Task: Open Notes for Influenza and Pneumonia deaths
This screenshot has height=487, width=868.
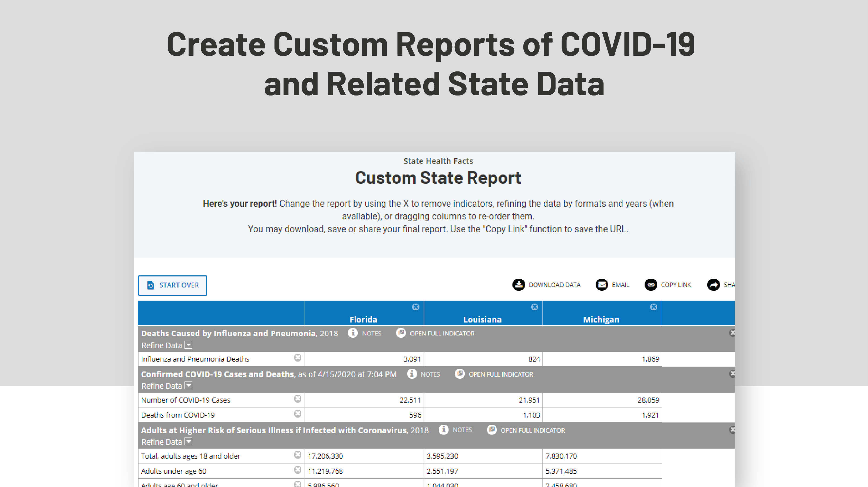Action: coord(353,333)
